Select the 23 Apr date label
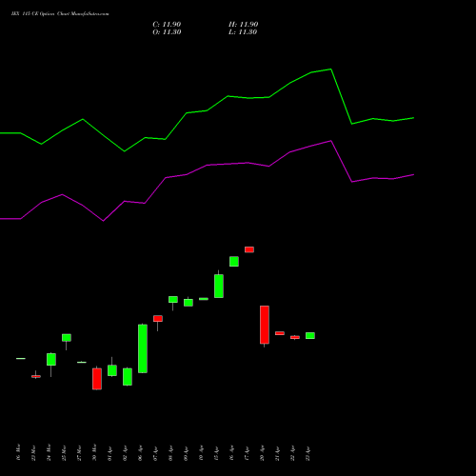 tap(307, 453)
